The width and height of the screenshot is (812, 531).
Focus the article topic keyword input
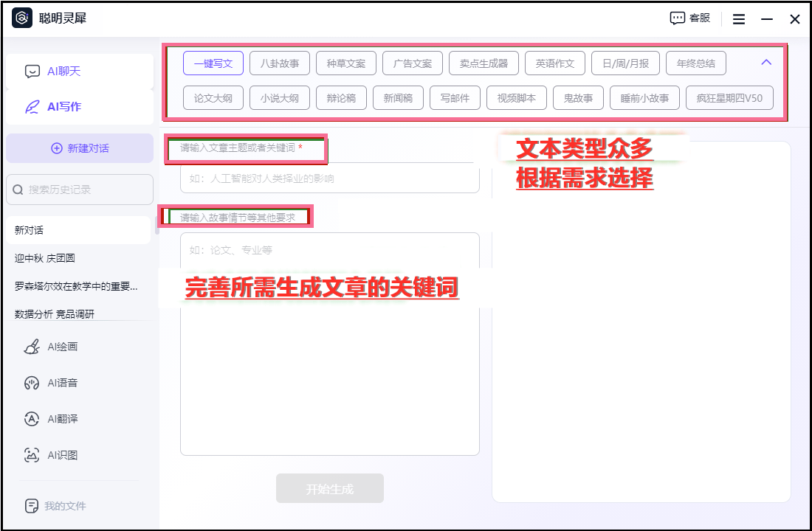point(329,178)
